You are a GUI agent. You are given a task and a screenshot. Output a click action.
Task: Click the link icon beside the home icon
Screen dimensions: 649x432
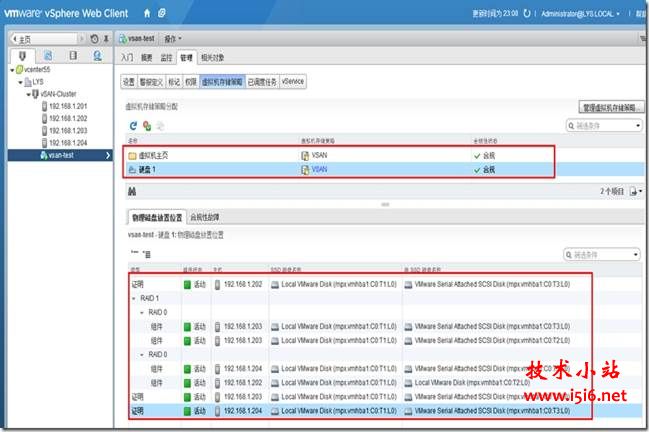[162, 13]
